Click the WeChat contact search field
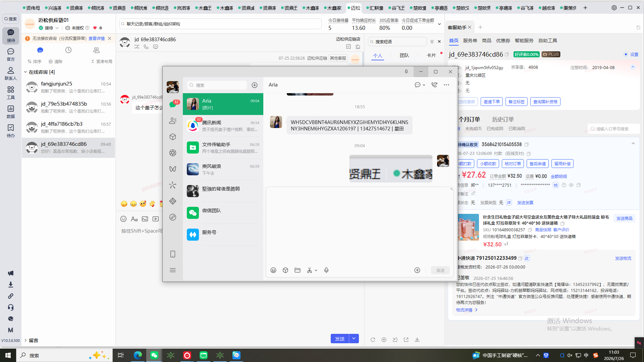 [x=217, y=85]
